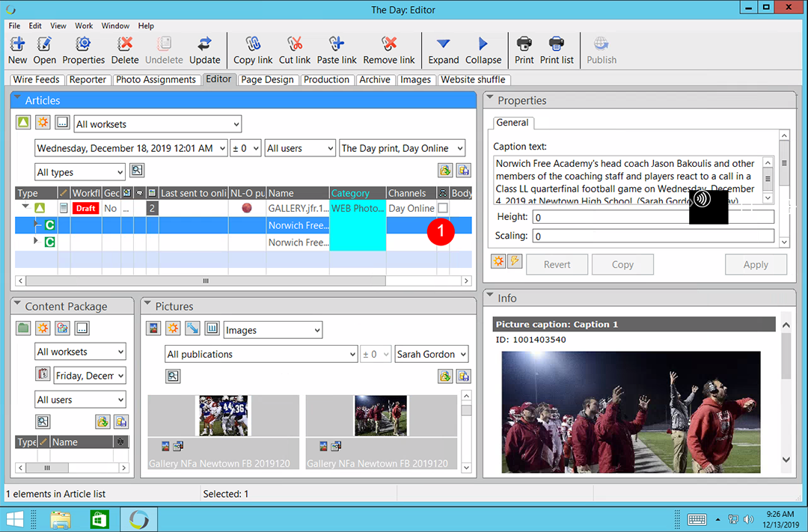Screen dimensions: 808x532
Task: Click into the Height input field
Action: coord(653,217)
